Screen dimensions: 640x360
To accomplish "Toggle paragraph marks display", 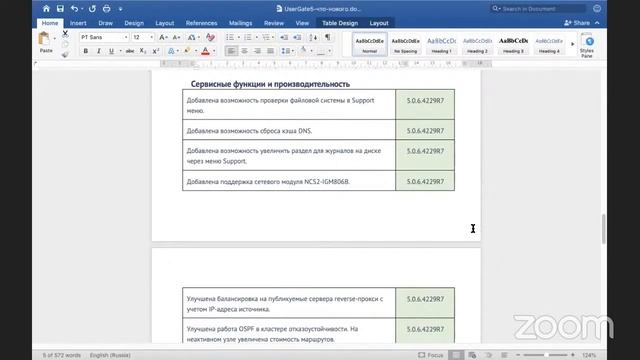I will click(327, 38).
